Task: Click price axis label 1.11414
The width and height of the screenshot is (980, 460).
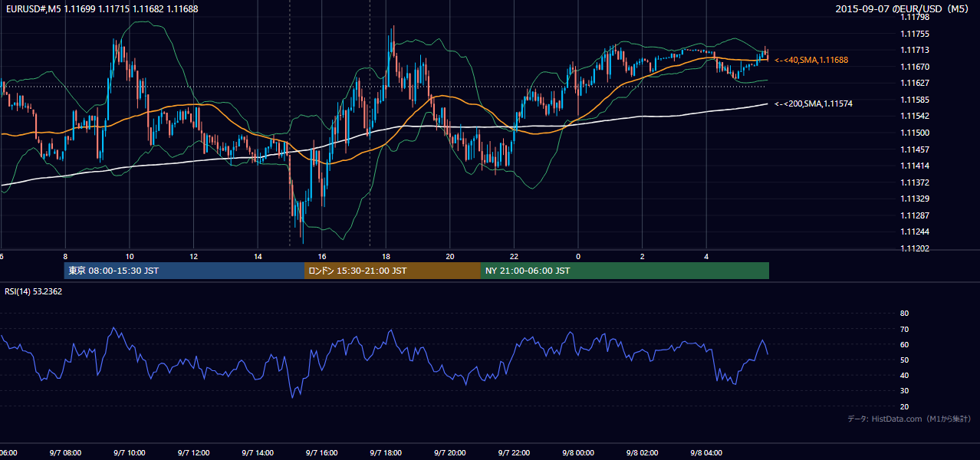Action: click(914, 166)
